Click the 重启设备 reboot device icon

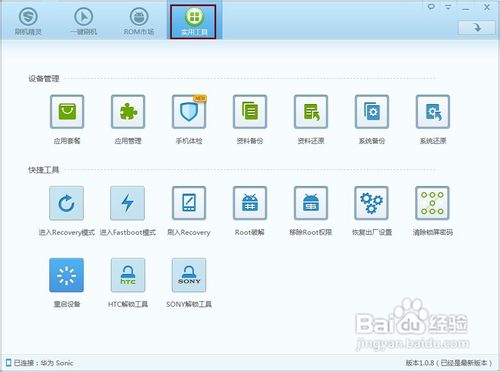tap(66, 275)
